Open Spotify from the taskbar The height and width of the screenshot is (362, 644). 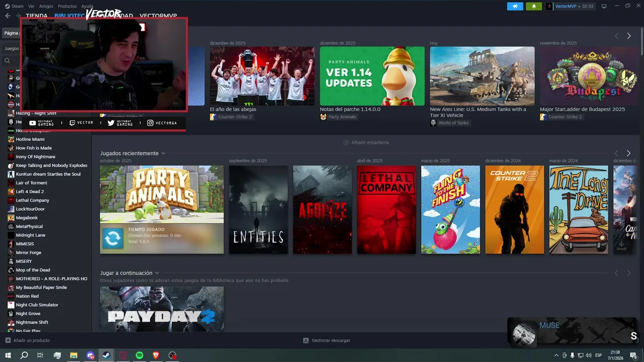pyautogui.click(x=139, y=355)
